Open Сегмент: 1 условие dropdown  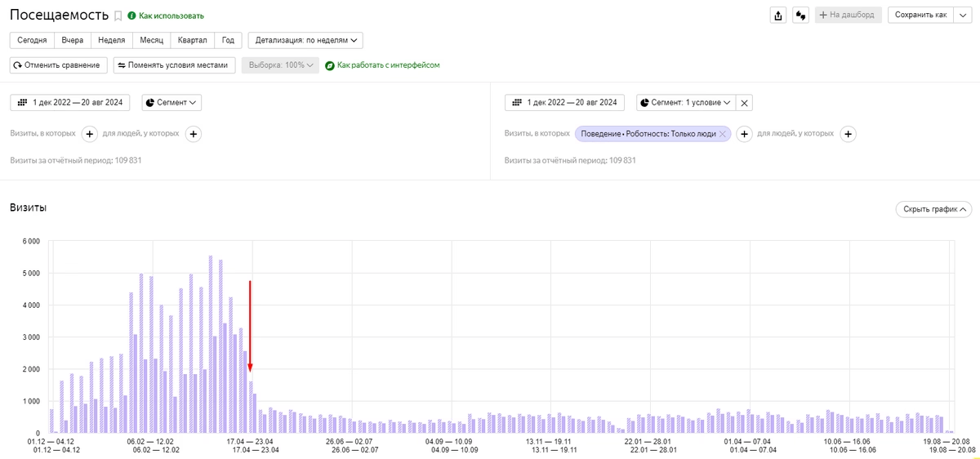tap(685, 103)
